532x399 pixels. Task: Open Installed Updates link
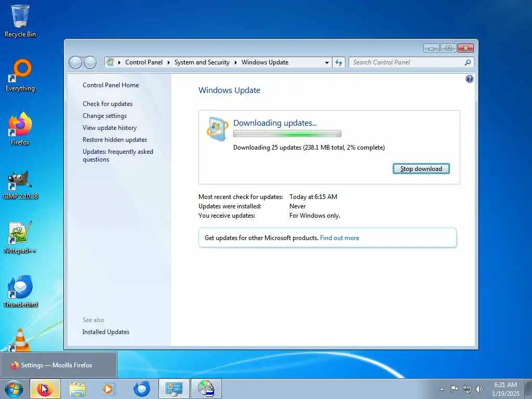(106, 332)
